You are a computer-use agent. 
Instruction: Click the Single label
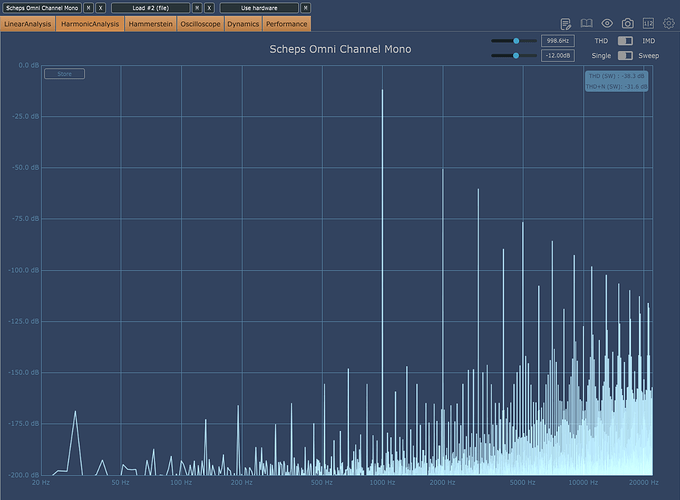601,56
